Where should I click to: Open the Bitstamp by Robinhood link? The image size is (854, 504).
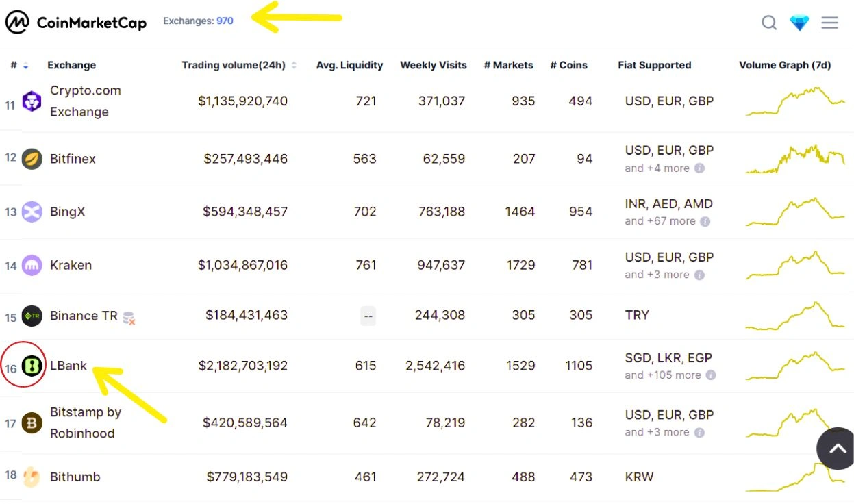click(x=86, y=423)
